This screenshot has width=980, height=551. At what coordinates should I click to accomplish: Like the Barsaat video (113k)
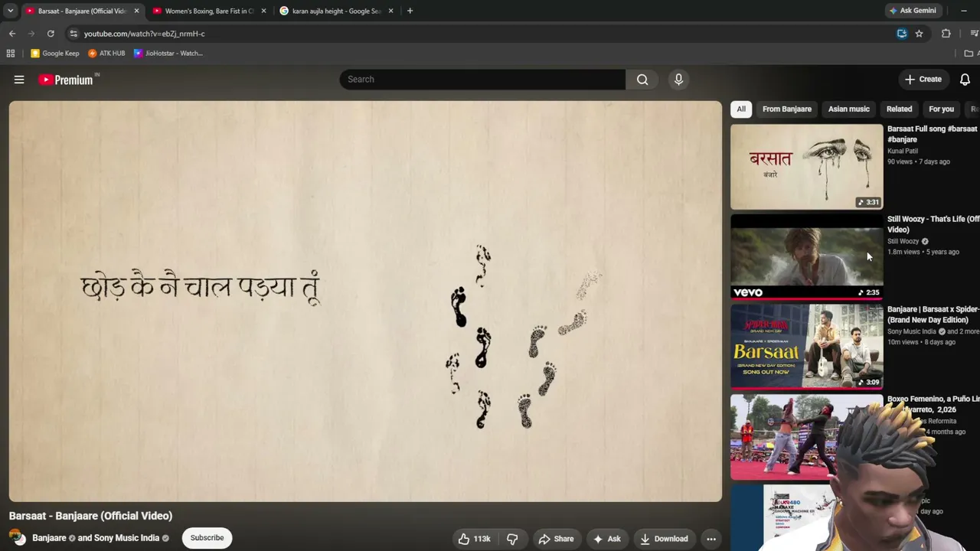(x=474, y=539)
